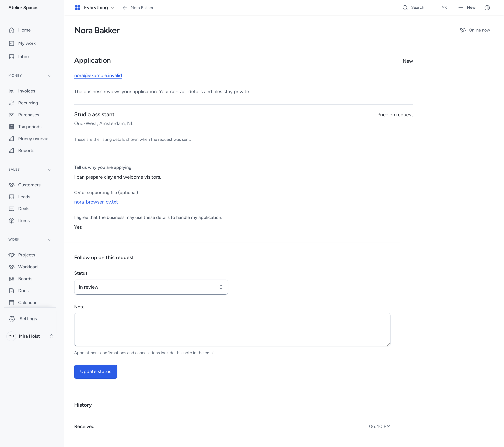This screenshot has height=447, width=504.
Task: Click the Studio assistant listing title
Action: point(94,115)
